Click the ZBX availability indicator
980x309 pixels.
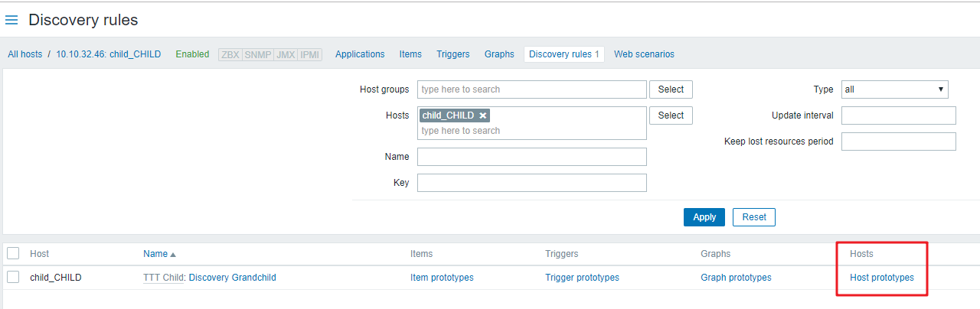(230, 54)
